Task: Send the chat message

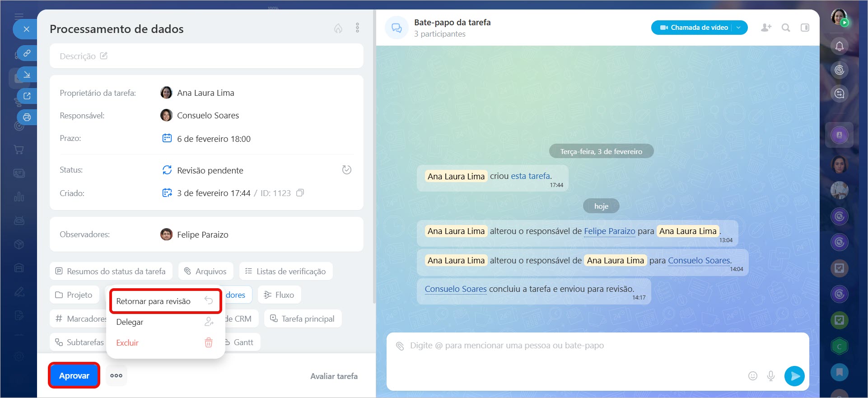Action: [794, 376]
